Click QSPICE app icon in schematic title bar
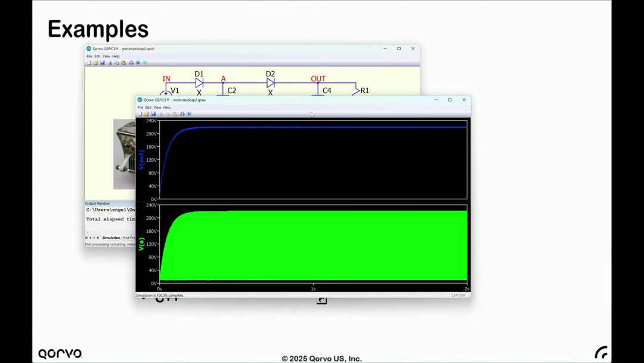Screen dimensions: 644x363 89,48
